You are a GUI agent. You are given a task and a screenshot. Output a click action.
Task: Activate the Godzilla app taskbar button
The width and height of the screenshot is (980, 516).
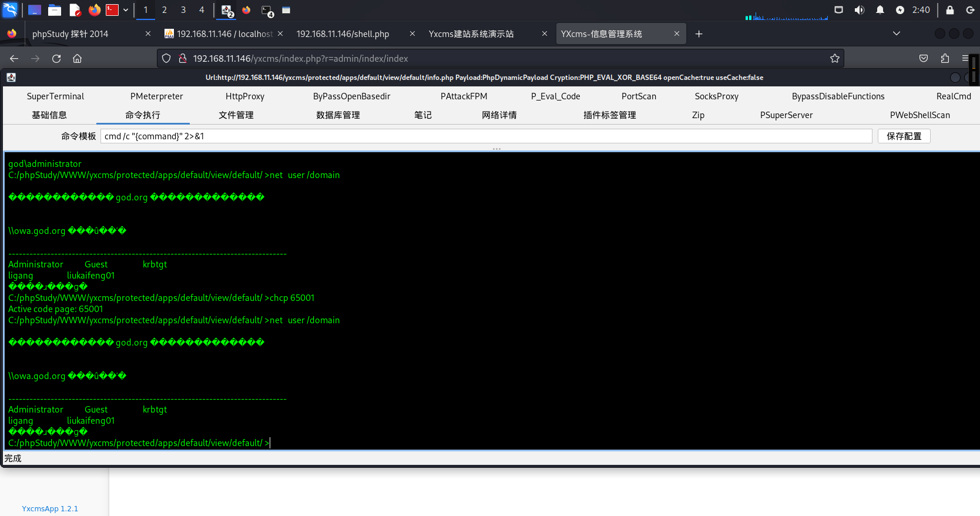[227, 10]
